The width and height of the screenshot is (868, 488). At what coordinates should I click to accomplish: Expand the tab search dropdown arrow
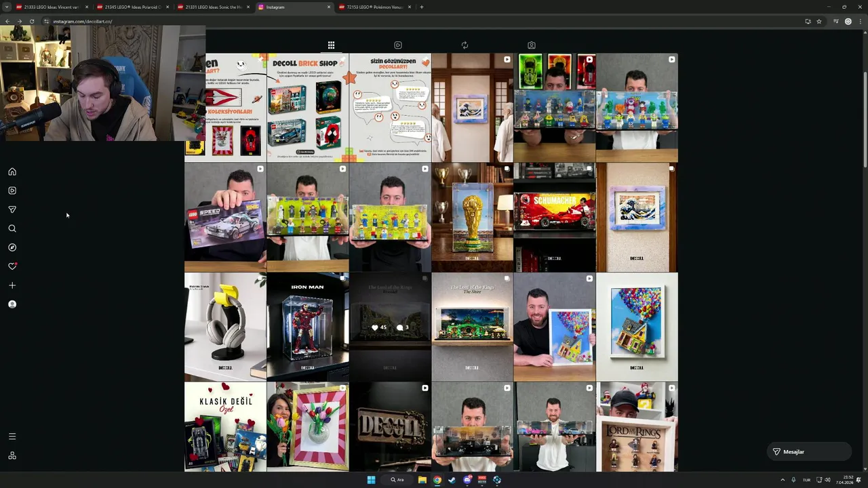[6, 7]
